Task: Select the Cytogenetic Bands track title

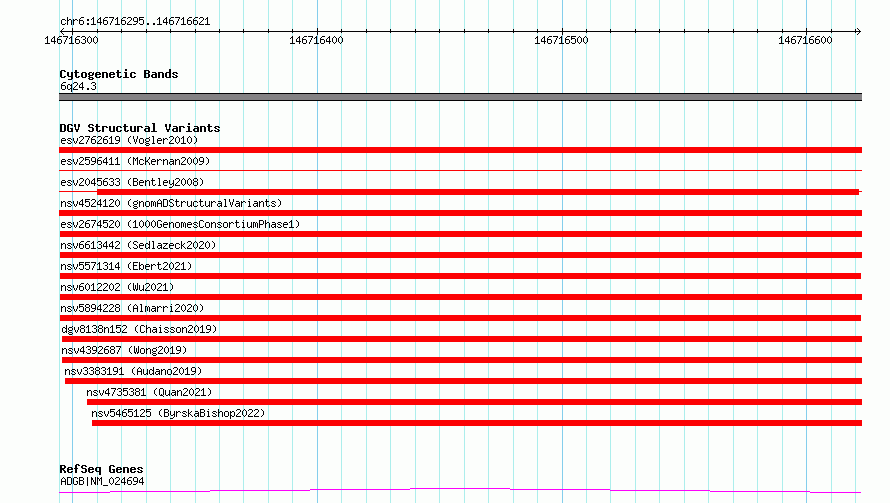Action: point(119,74)
